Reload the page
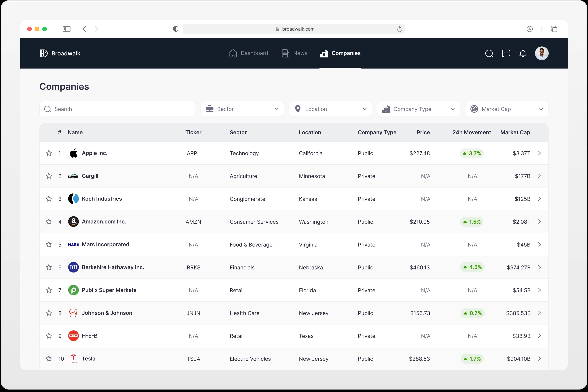The height and width of the screenshot is (392, 588). tap(400, 29)
